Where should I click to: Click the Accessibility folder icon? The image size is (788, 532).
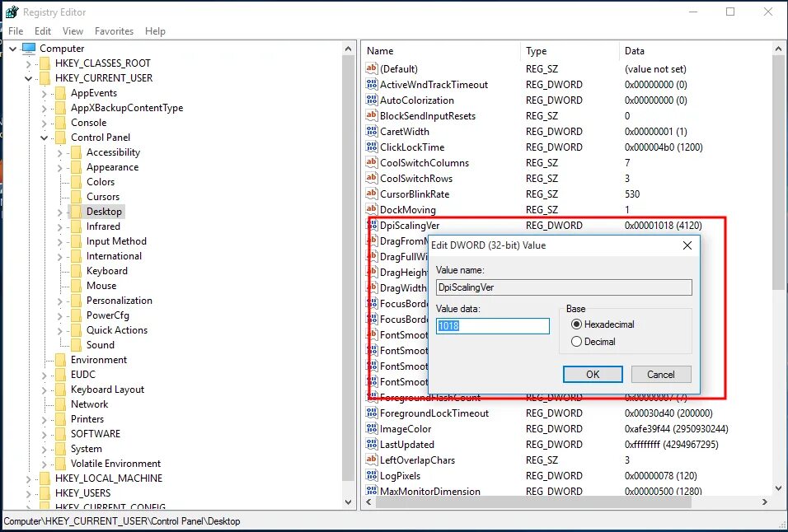[x=76, y=152]
